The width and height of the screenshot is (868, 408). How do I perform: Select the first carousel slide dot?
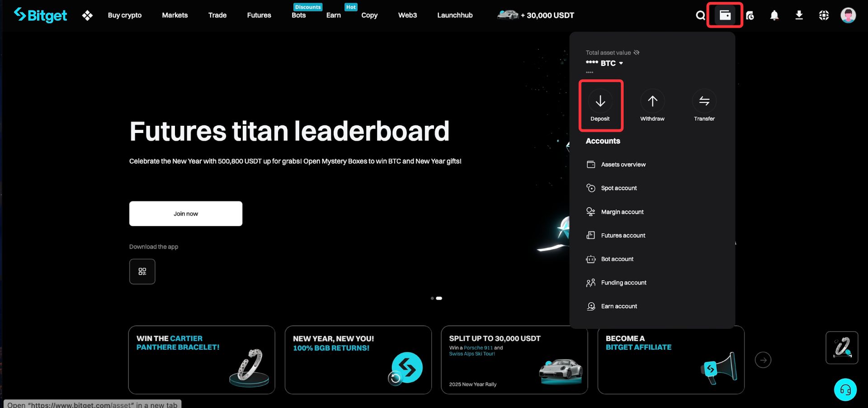pyautogui.click(x=432, y=299)
